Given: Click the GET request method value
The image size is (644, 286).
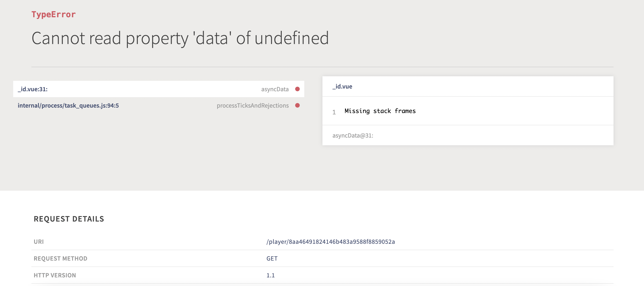Looking at the screenshot, I should point(272,258).
